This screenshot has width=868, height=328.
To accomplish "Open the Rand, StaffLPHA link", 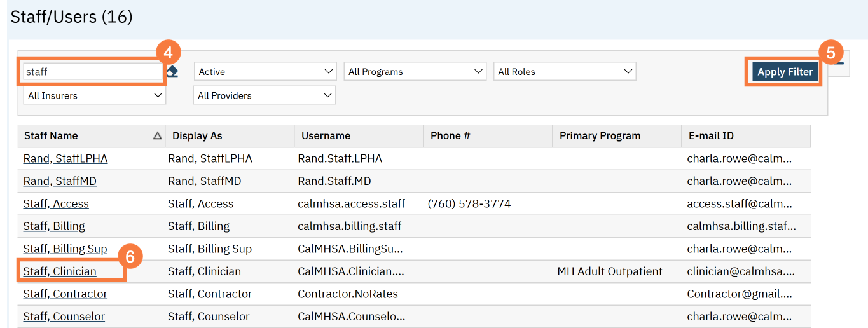I will (x=65, y=158).
